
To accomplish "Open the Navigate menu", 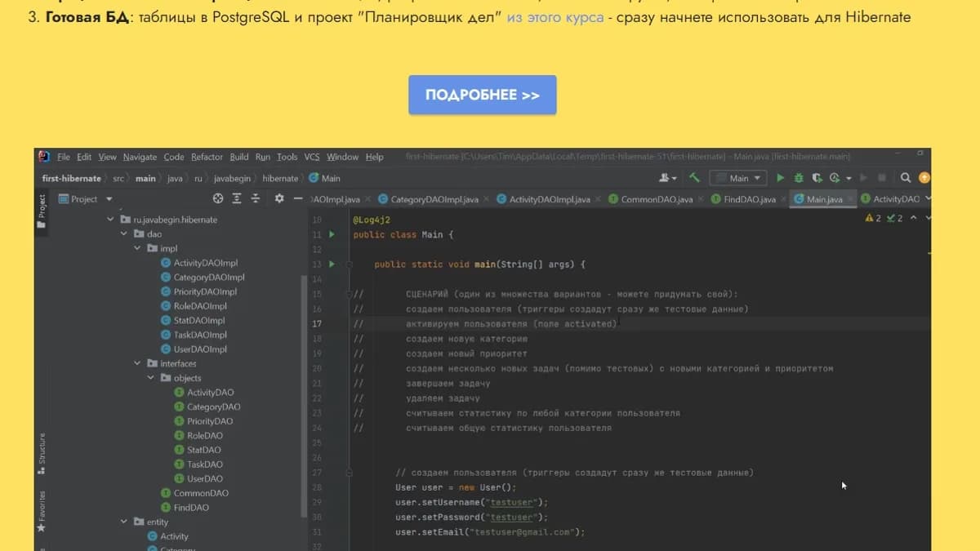I will 140,157.
